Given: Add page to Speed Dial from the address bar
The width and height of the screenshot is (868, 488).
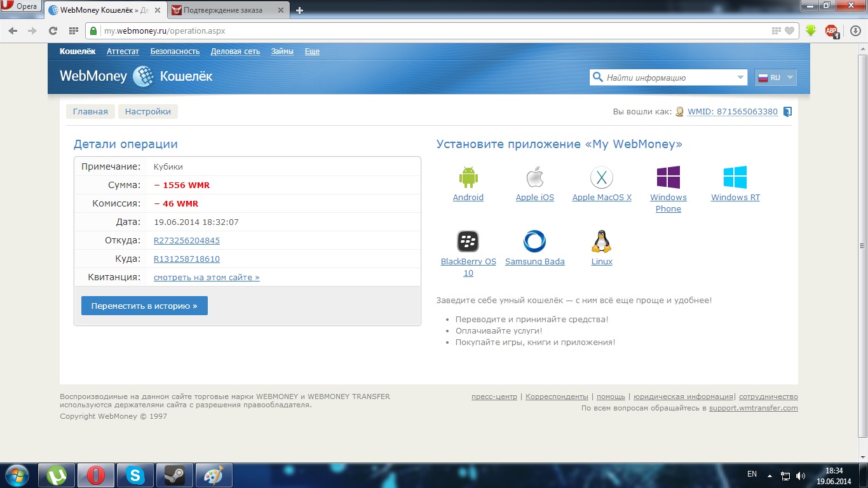Looking at the screenshot, I should (x=776, y=30).
